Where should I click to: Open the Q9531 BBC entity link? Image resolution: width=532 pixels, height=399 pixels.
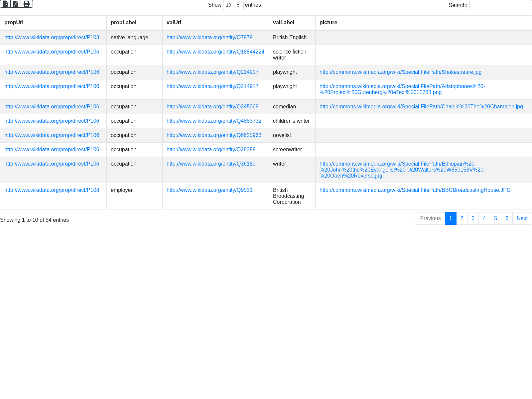point(209,190)
